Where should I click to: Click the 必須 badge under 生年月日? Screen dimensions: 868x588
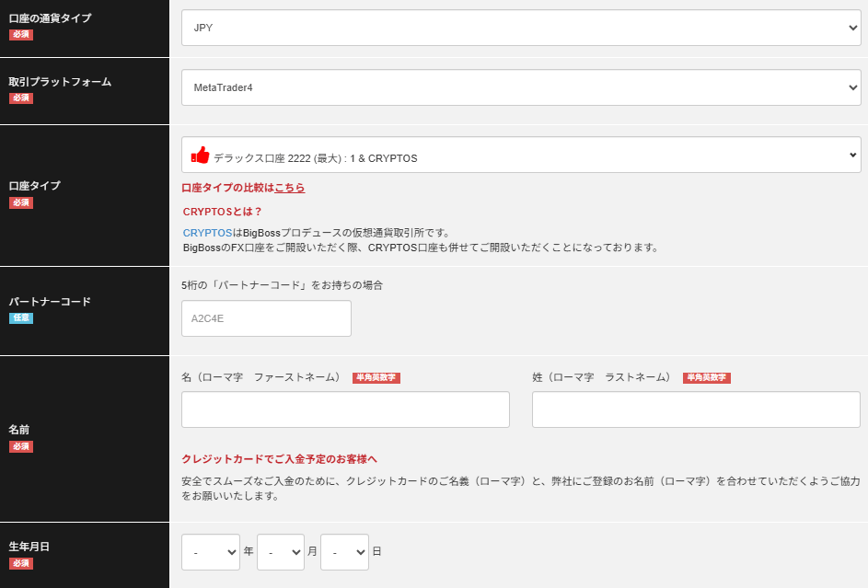click(21, 564)
